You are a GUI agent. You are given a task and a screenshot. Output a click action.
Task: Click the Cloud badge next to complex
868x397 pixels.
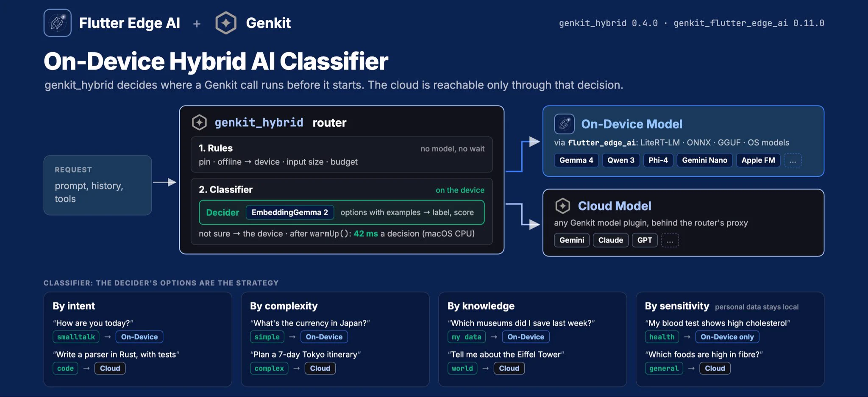pos(320,368)
